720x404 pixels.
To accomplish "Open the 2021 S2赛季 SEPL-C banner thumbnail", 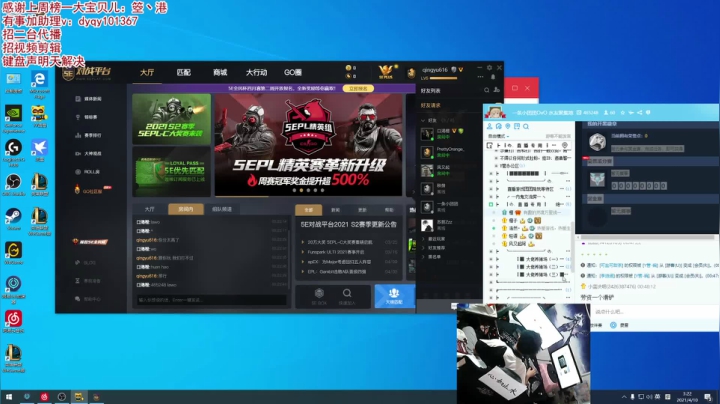I will point(171,119).
